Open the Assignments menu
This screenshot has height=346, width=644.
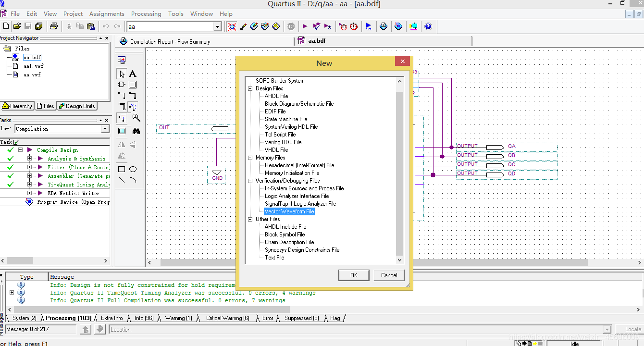coord(107,13)
